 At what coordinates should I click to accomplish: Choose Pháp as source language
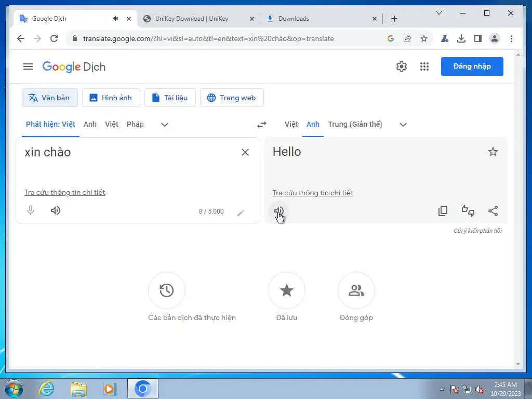[x=135, y=124]
